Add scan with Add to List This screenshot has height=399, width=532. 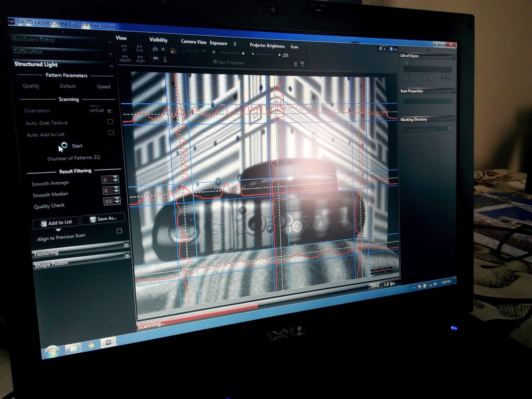(56, 223)
